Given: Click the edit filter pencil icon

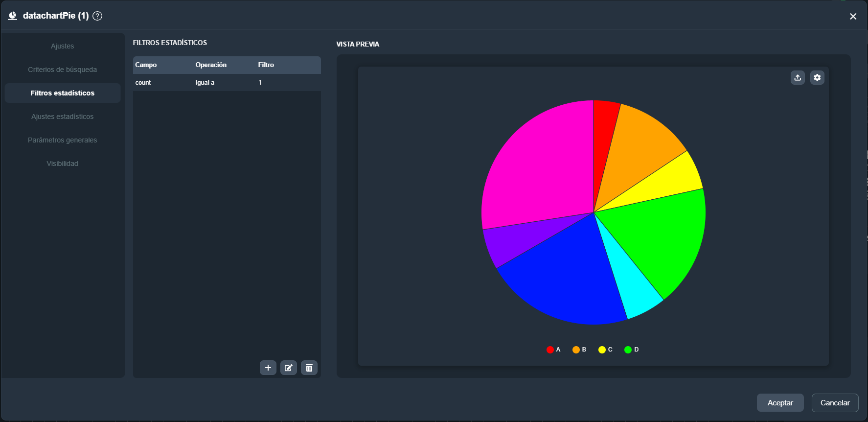Looking at the screenshot, I should pyautogui.click(x=288, y=368).
